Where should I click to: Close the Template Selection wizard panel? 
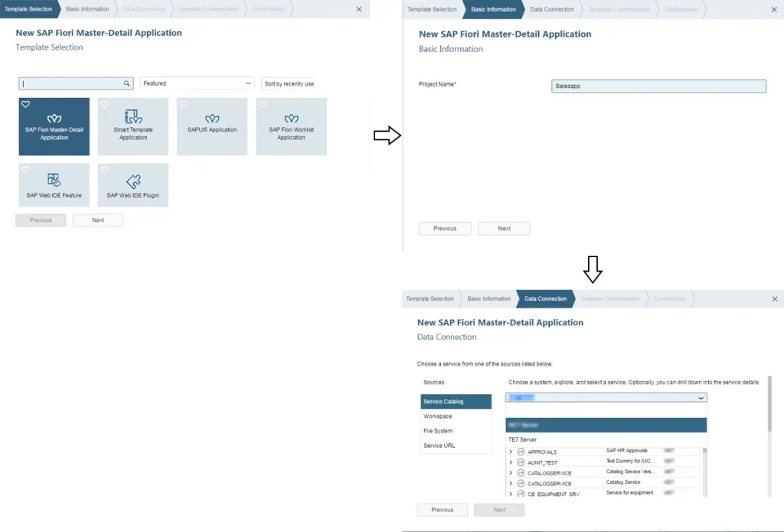coord(359,9)
